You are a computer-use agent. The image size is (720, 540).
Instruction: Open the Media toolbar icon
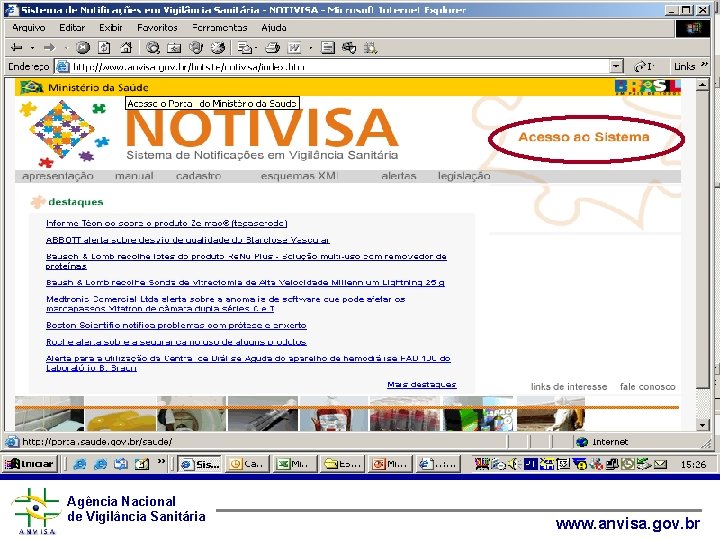196,47
